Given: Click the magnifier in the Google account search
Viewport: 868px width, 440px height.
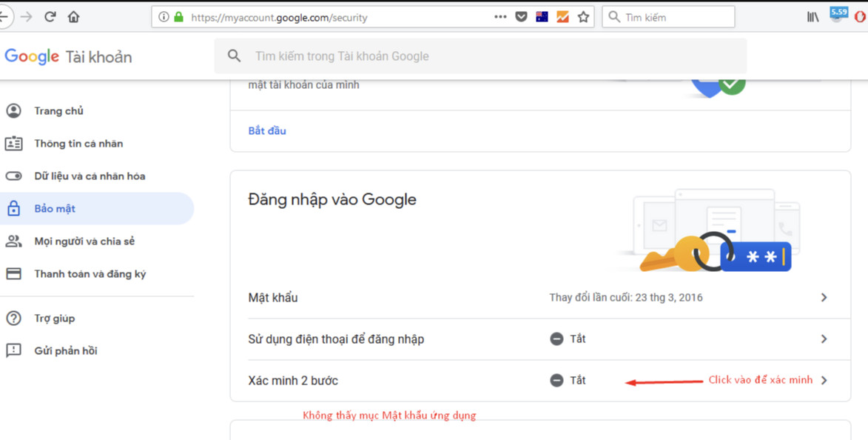Looking at the screenshot, I should click(x=234, y=56).
